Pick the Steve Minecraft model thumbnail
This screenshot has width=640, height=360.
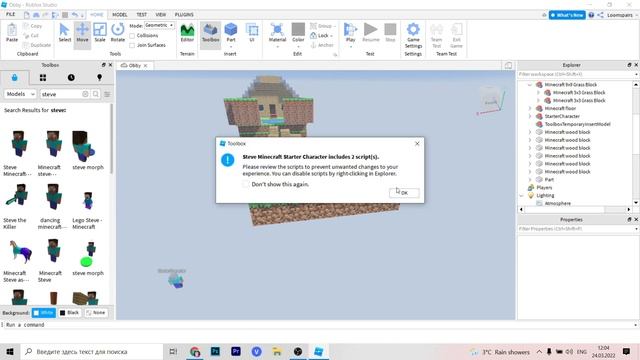click(x=18, y=144)
